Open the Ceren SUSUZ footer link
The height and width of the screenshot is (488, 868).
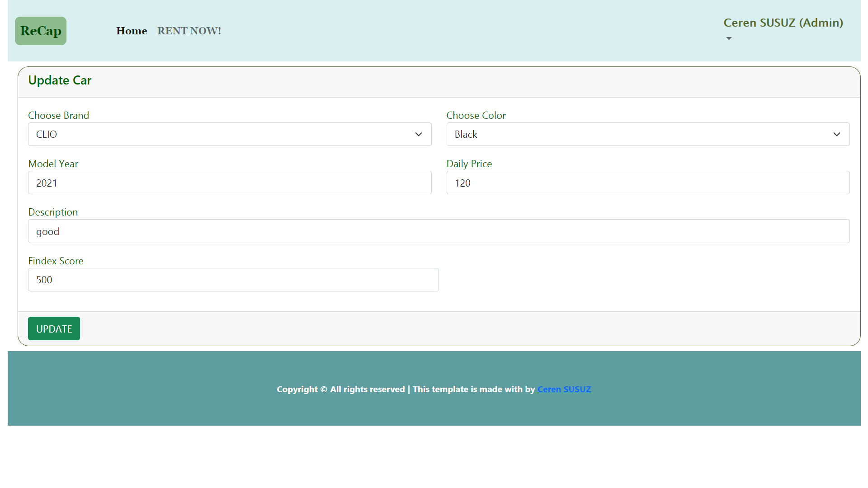pyautogui.click(x=564, y=389)
